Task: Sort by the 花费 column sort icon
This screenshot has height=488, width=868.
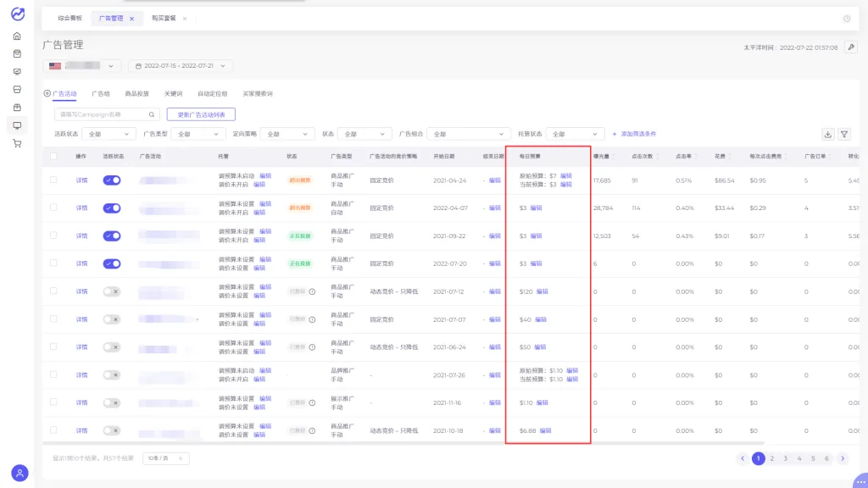Action: click(x=729, y=157)
